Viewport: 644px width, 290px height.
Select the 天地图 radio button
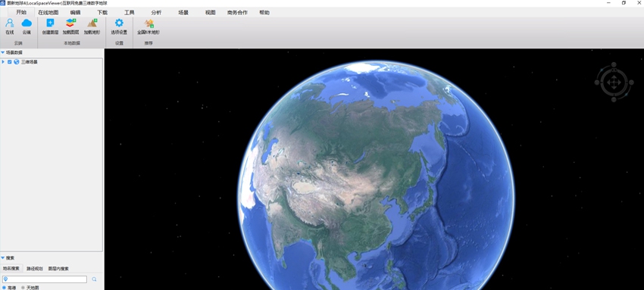(23, 288)
